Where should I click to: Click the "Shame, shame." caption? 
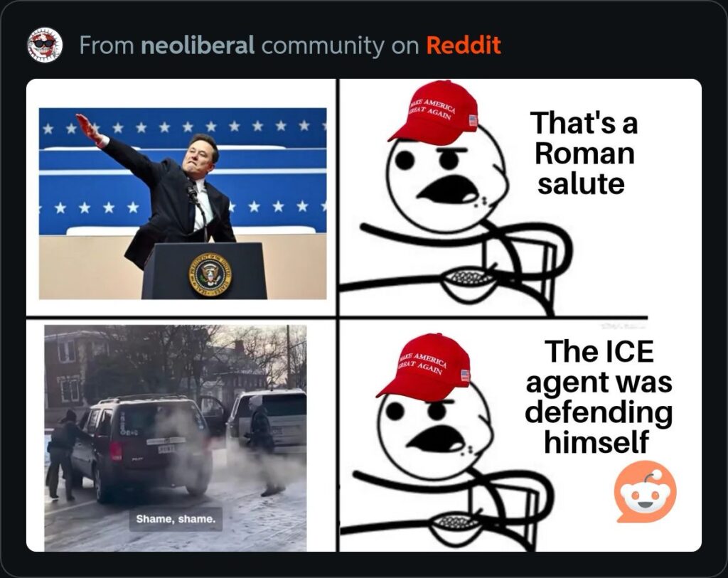coord(176,518)
